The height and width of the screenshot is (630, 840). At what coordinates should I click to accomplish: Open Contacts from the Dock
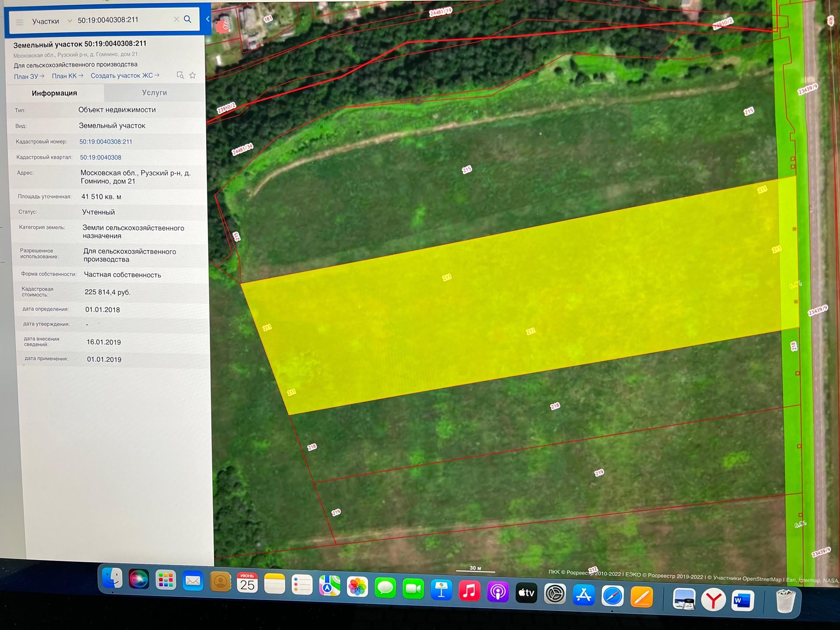point(220,582)
